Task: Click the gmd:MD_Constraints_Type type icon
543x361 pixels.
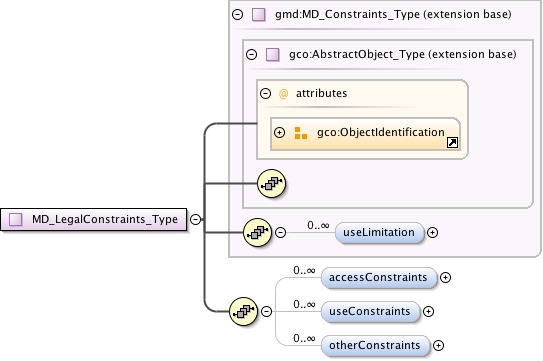Action: coord(259,15)
